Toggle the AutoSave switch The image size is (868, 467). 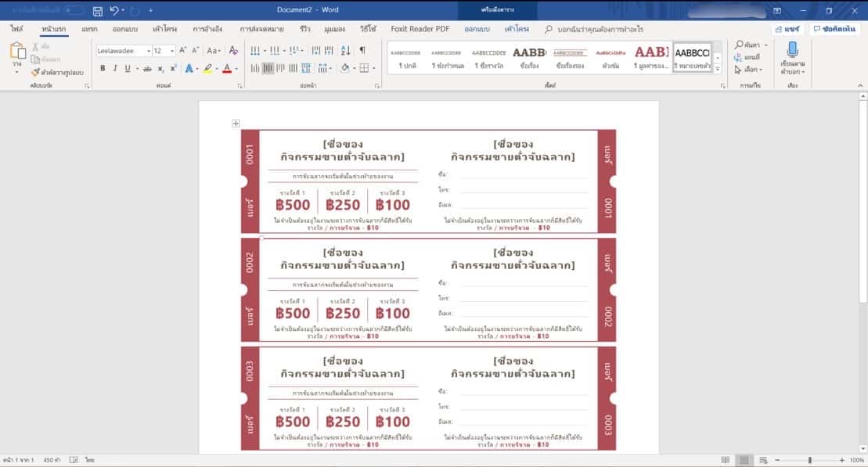[x=74, y=11]
